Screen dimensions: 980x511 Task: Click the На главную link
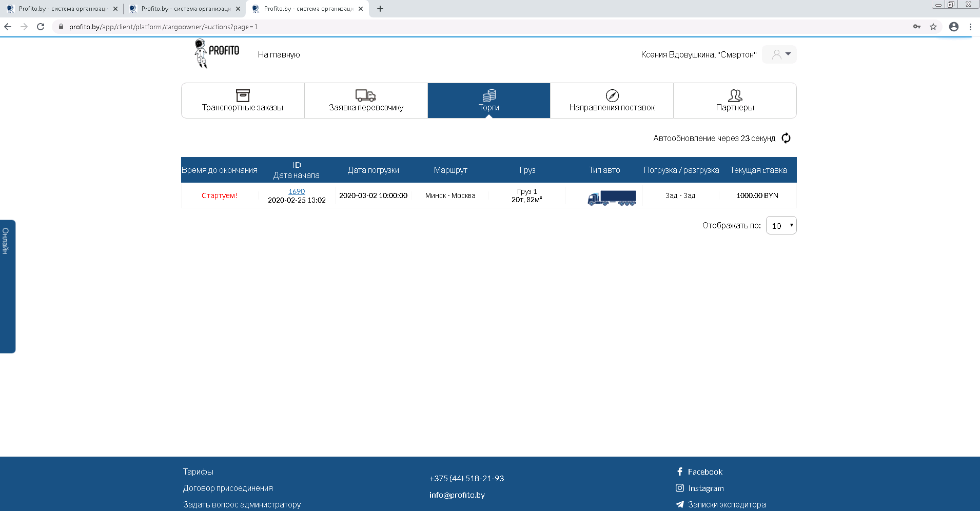click(279, 54)
